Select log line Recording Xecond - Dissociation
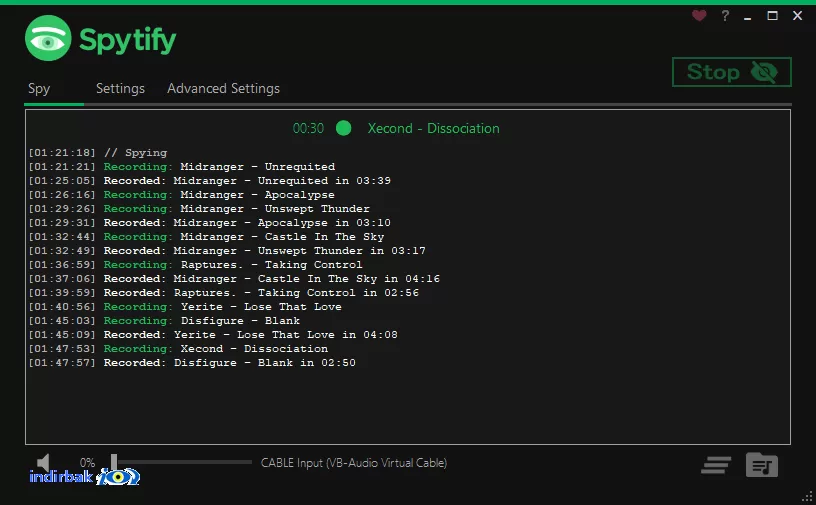 click(178, 349)
